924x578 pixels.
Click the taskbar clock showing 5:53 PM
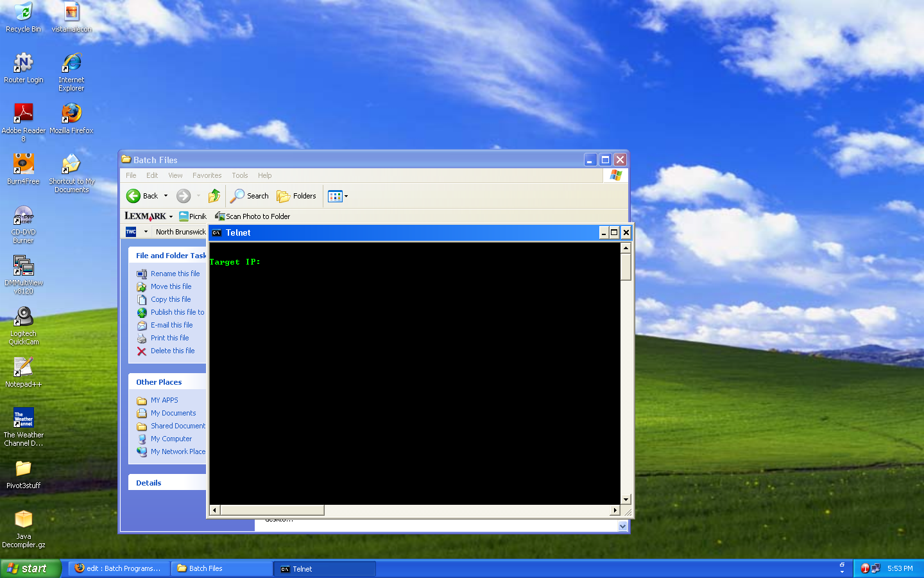[900, 568]
